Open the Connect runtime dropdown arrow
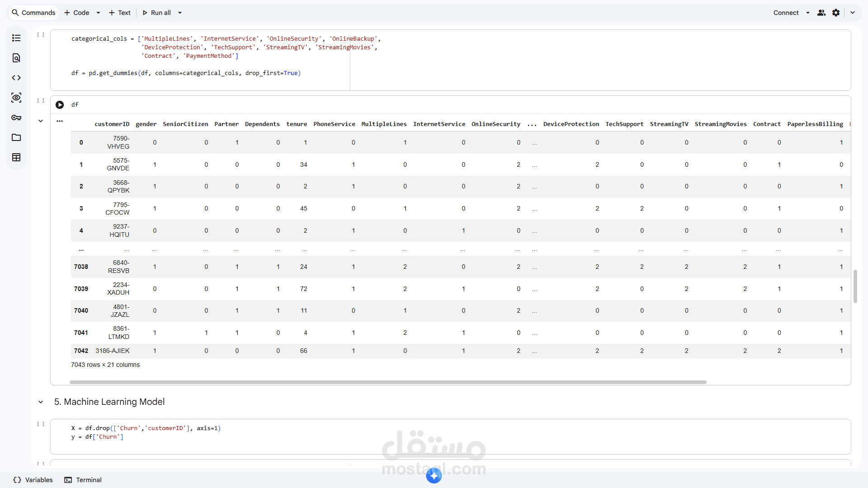The image size is (868, 488). point(808,13)
